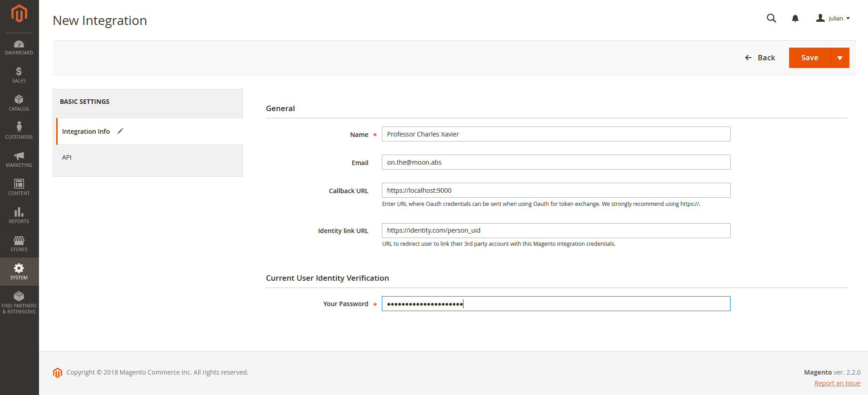Screen dimensions: 868x395
Task: Open the Marketing menu
Action: (x=19, y=159)
